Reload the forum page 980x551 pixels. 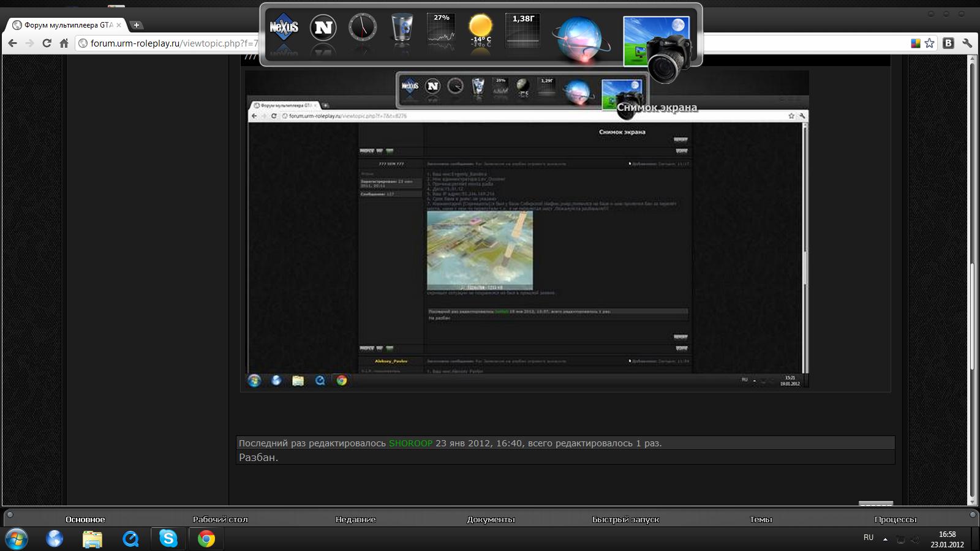click(47, 43)
